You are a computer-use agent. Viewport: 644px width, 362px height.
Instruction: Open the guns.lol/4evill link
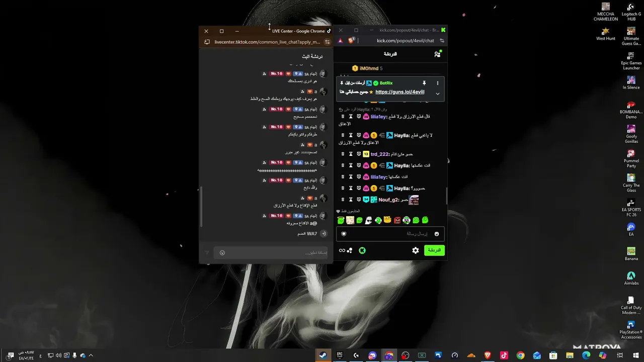point(400,92)
